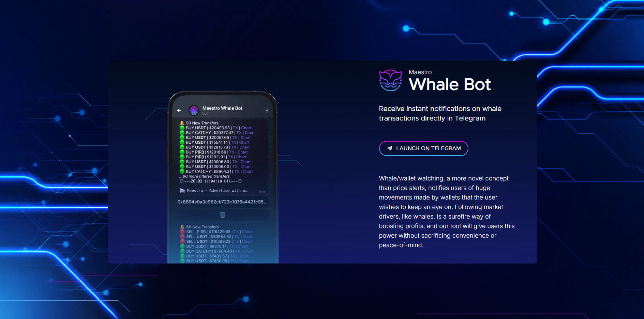
Task: Open the three-dot overflow menu
Action: 267,110
